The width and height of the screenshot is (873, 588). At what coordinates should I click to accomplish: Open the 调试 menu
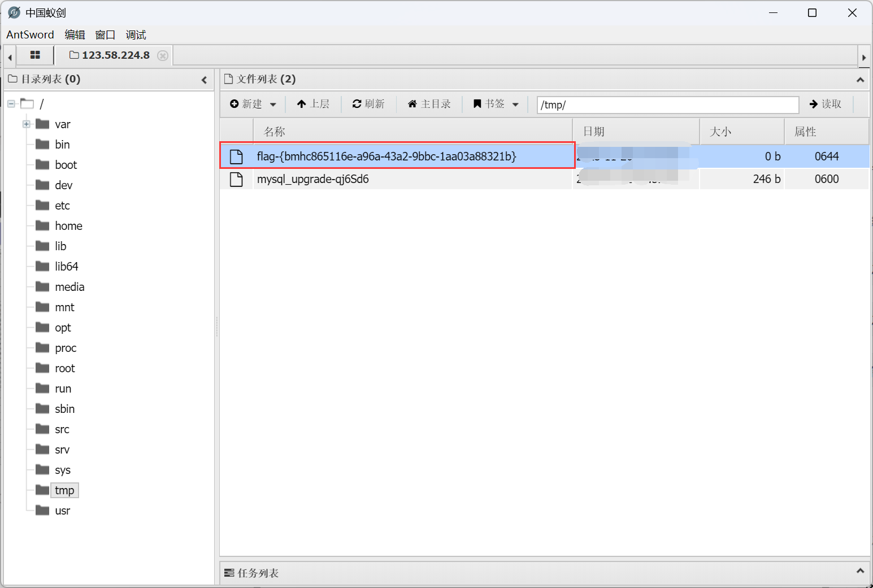[x=136, y=34]
